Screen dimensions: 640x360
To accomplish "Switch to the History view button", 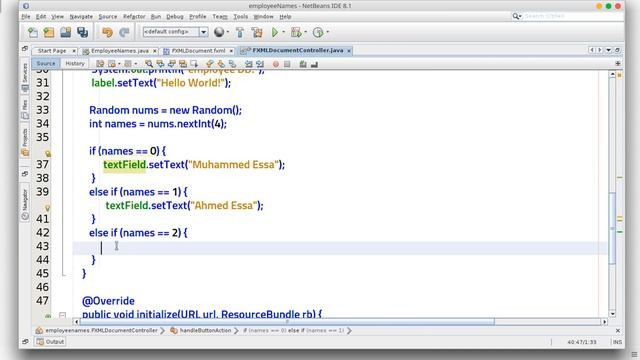I will (75, 64).
